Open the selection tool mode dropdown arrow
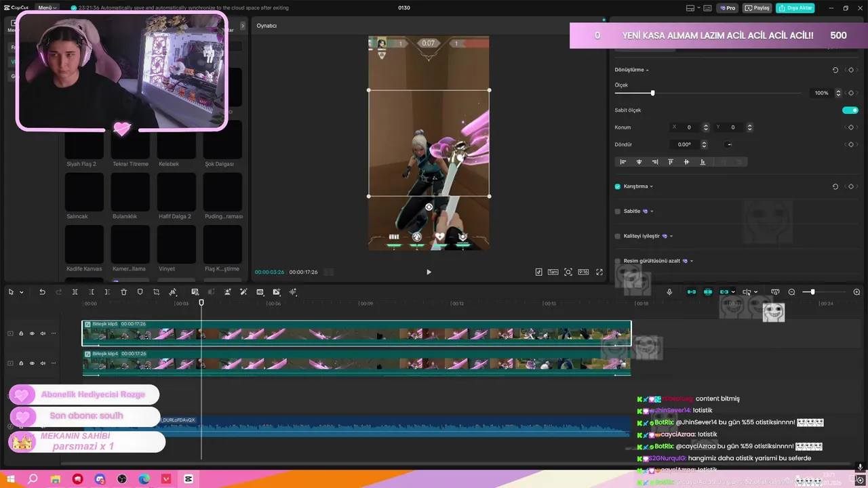 (22, 292)
